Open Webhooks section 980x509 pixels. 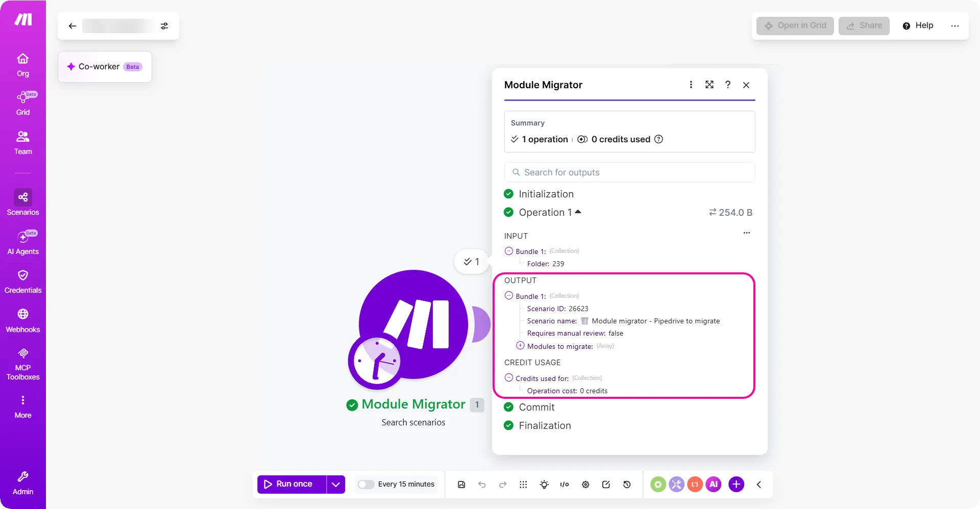[23, 321]
